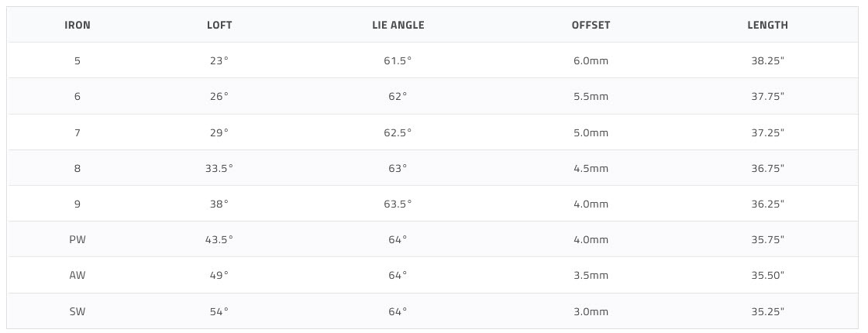Screen dimensions: 868x333
Task: Click the 23° loft cell
Action: pos(219,60)
